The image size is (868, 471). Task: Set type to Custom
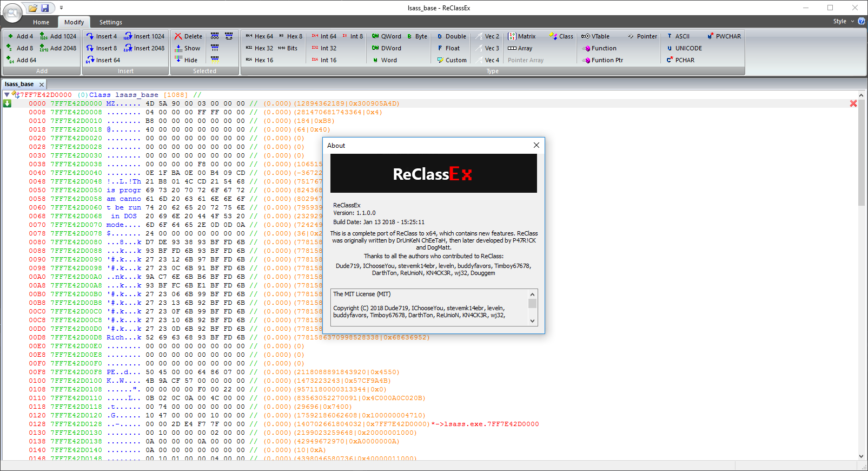(452, 60)
